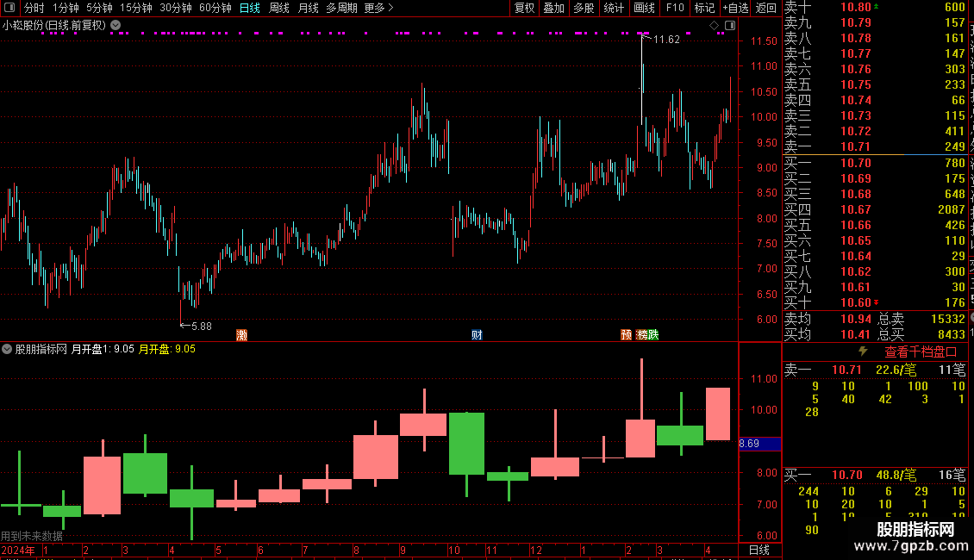Expand the 更多 periods chevron

tap(390, 8)
